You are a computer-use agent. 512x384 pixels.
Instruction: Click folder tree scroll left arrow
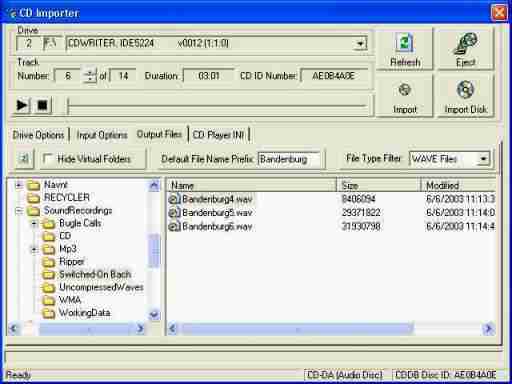13,329
